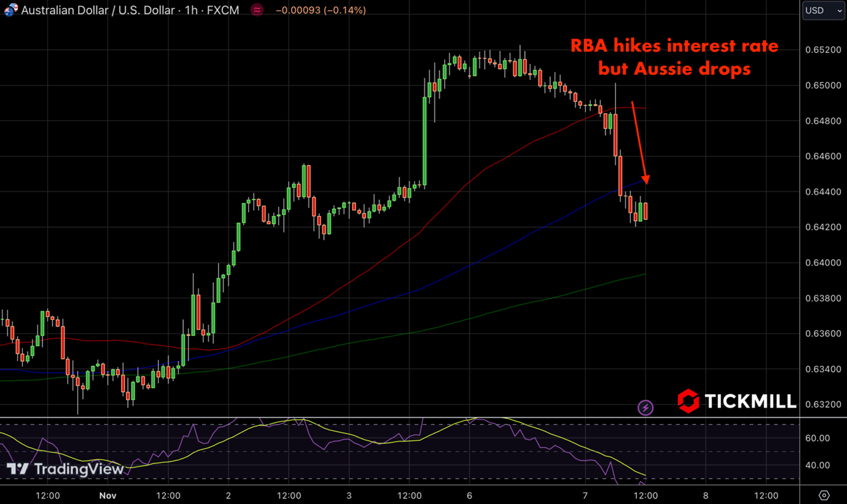Open the TradingView logo link

coord(64,469)
